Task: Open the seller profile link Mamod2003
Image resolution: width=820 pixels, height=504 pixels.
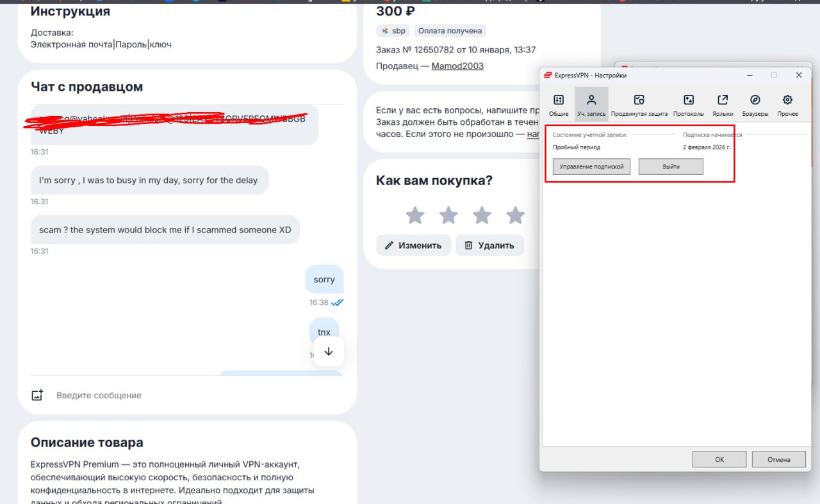Action: pos(457,66)
